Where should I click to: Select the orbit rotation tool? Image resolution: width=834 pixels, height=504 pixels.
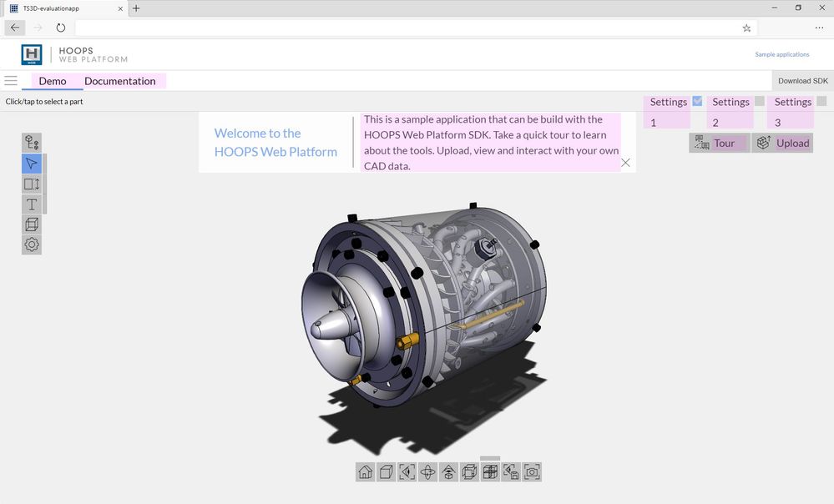coord(427,471)
